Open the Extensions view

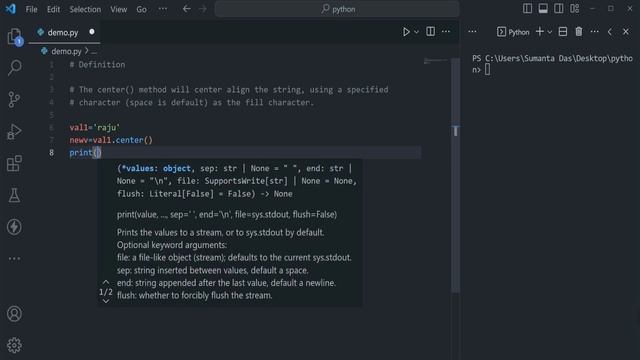point(14,163)
